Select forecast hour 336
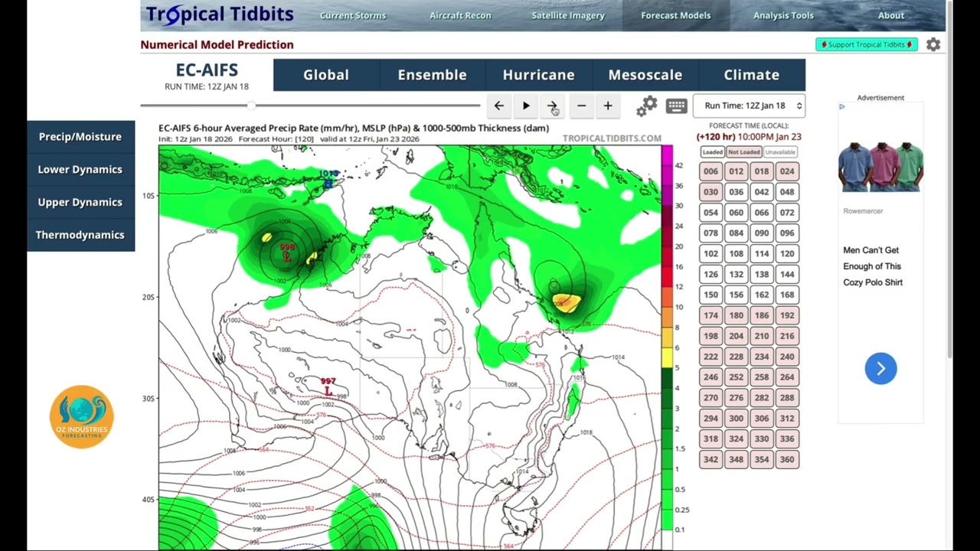The image size is (980, 551). coord(786,439)
